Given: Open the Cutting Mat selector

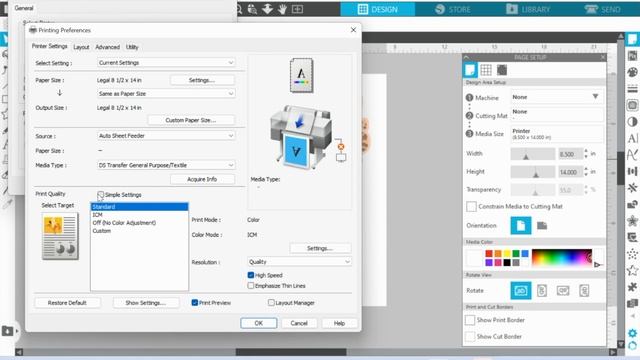Looking at the screenshot, I should 557,114.
